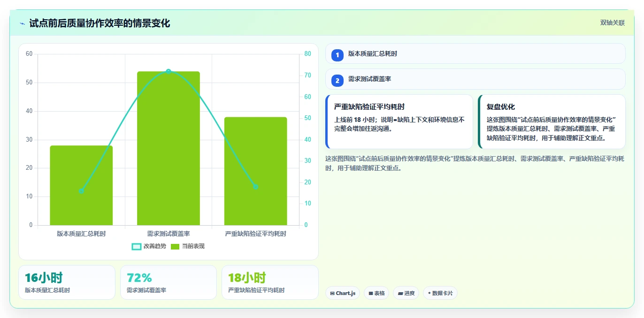This screenshot has height=318, width=644.
Task: Click the 18小时 stat card
Action: [x=270, y=282]
